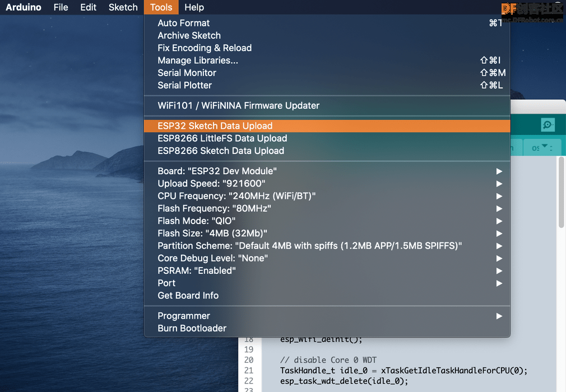566x392 pixels.
Task: Expand Core Debug Level: "None" submenu
Action: (x=327, y=258)
